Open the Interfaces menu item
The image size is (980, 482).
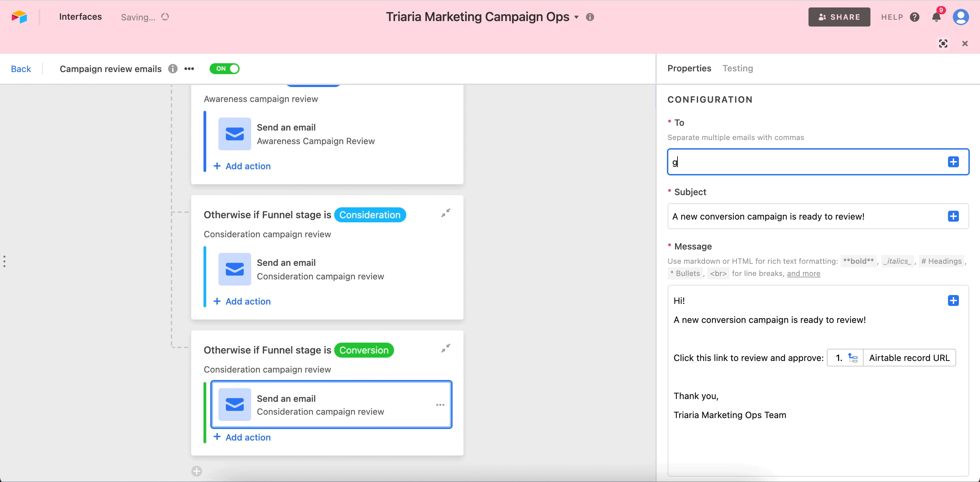pyautogui.click(x=80, y=17)
